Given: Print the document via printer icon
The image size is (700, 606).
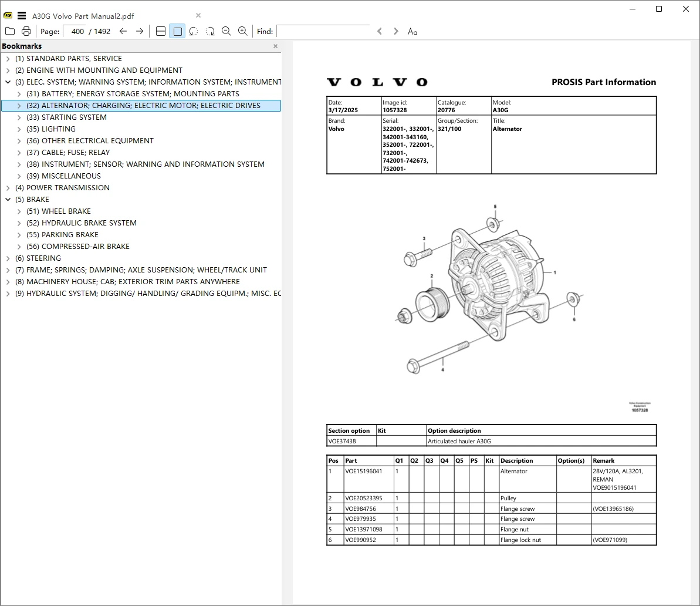Looking at the screenshot, I should point(26,31).
